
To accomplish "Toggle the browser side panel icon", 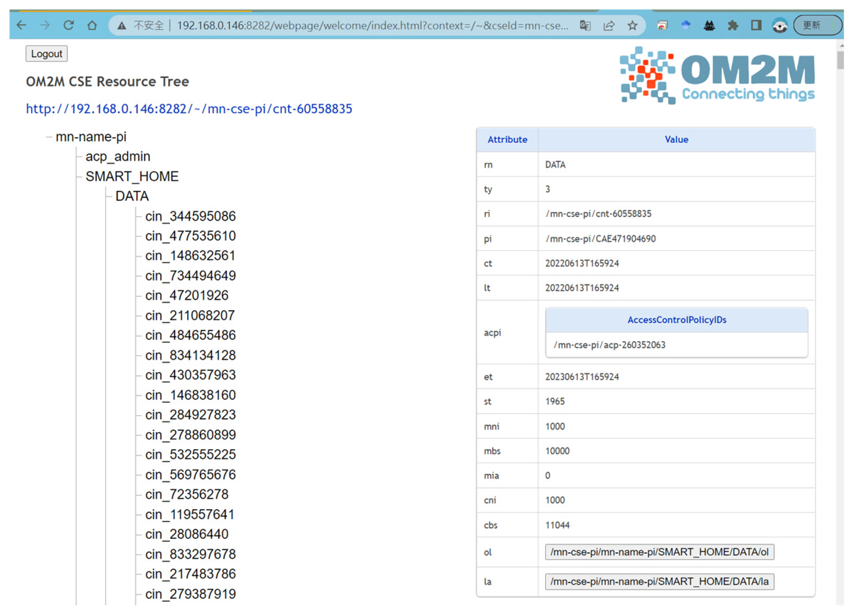I will (756, 25).
